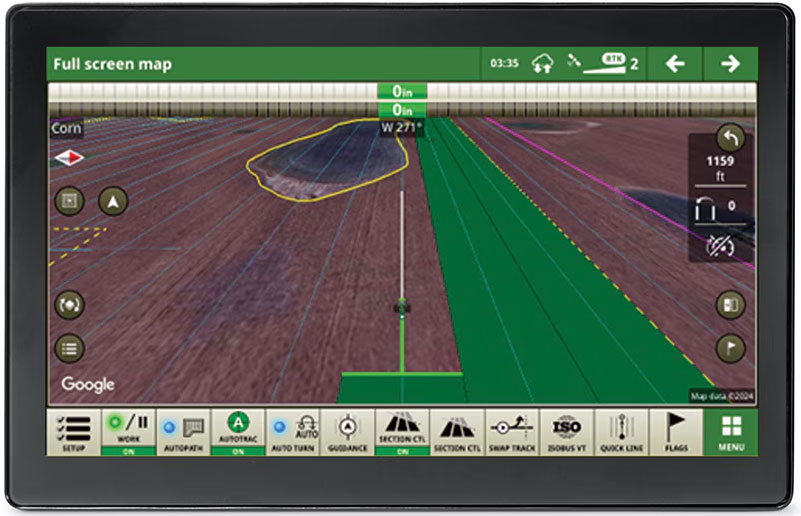
Task: Toggle AutoTrac on or off
Action: 238,433
